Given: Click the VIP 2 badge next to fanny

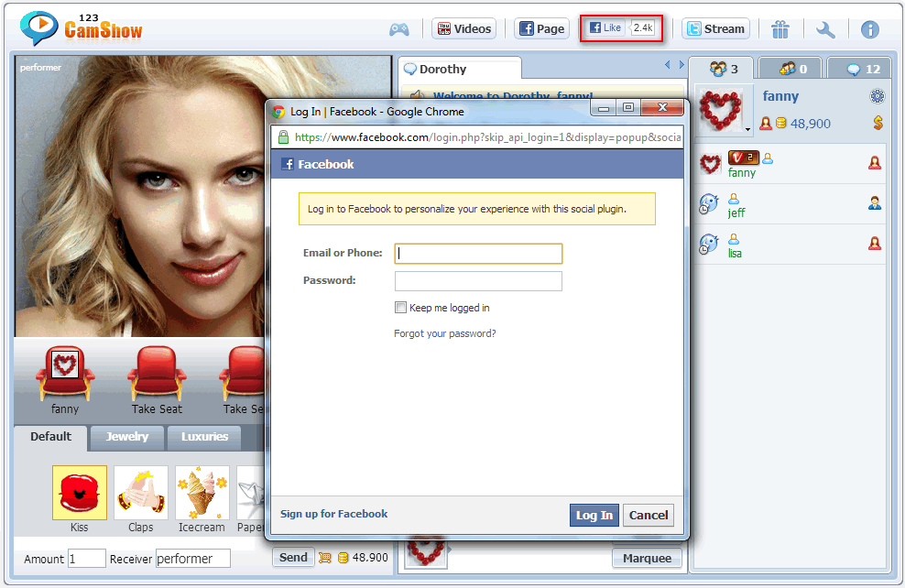Looking at the screenshot, I should pyautogui.click(x=744, y=157).
